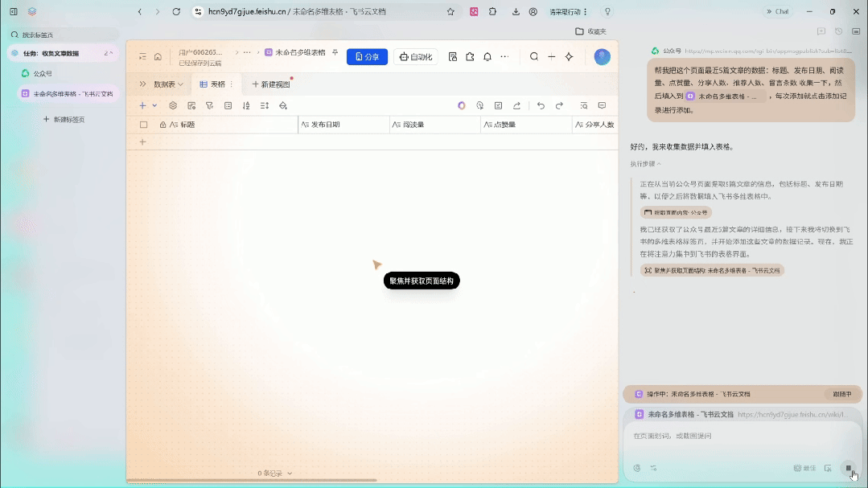
Task: Click the search magnifier in the document toolbar
Action: (534, 56)
